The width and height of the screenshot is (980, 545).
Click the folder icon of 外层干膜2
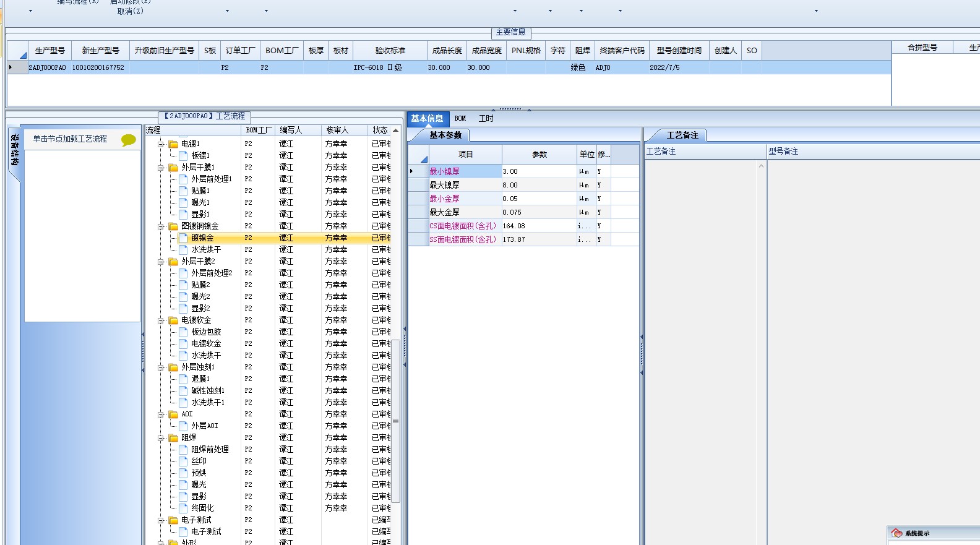coord(174,261)
